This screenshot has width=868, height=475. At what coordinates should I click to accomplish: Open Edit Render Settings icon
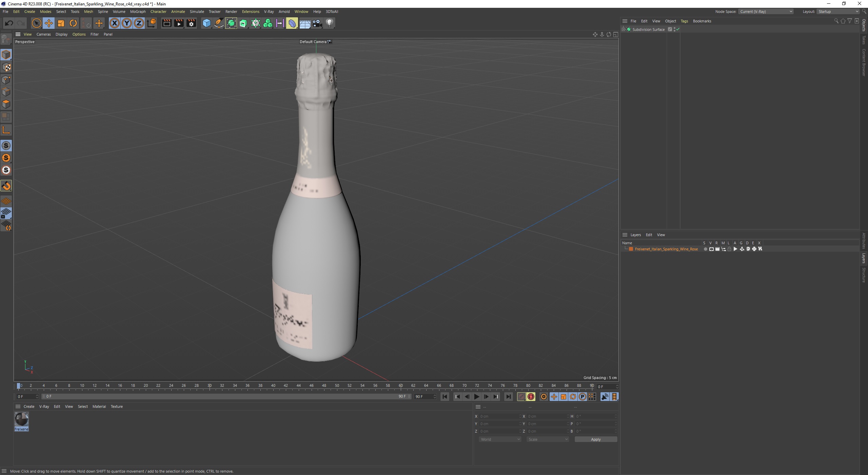(191, 23)
